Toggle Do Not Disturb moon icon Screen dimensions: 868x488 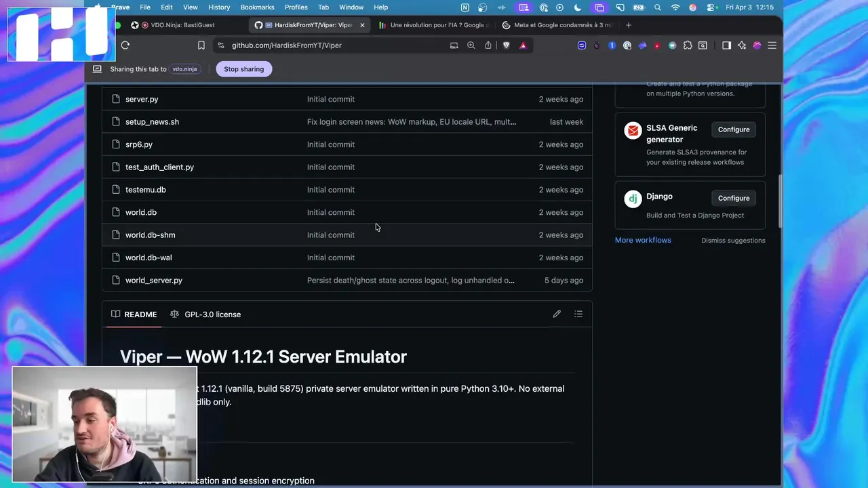(x=578, y=7)
